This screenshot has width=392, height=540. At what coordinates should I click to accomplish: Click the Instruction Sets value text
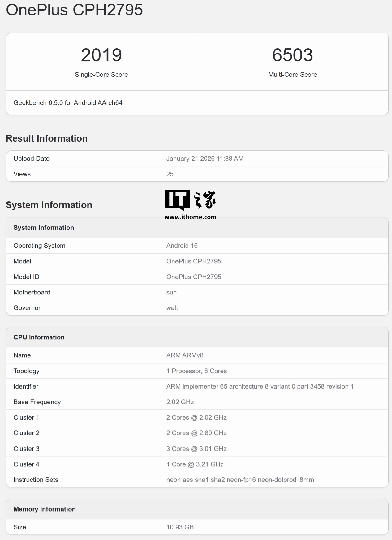point(240,480)
